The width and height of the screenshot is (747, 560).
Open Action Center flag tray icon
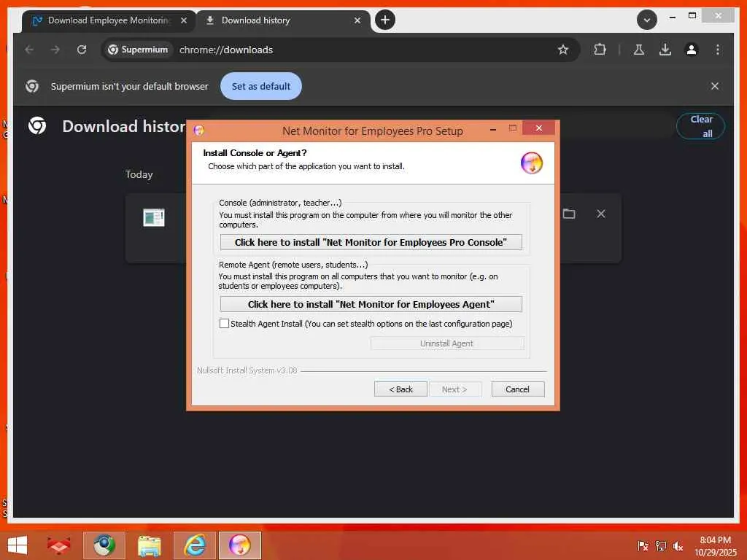pyautogui.click(x=643, y=545)
